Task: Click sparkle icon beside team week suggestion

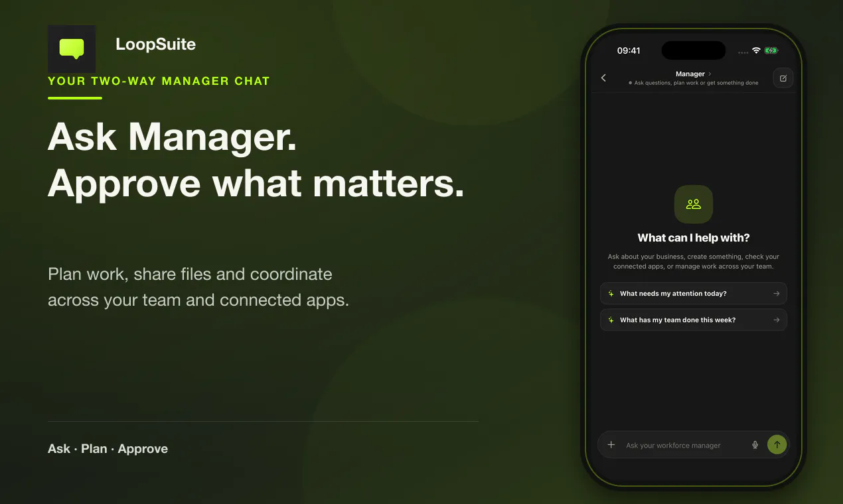Action: (x=611, y=320)
